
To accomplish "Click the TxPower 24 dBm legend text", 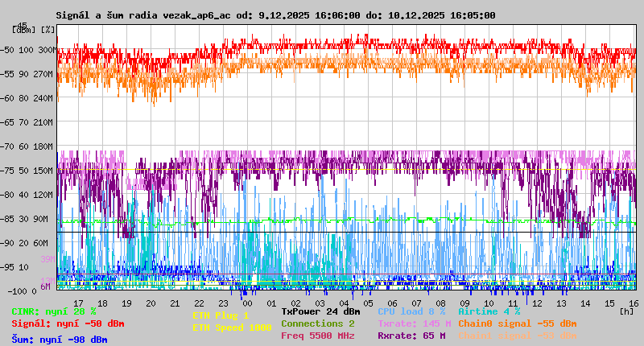I will (320, 311).
